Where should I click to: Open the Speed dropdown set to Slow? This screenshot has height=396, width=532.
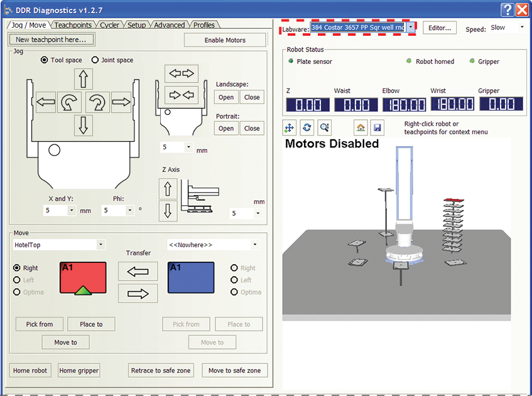521,28
